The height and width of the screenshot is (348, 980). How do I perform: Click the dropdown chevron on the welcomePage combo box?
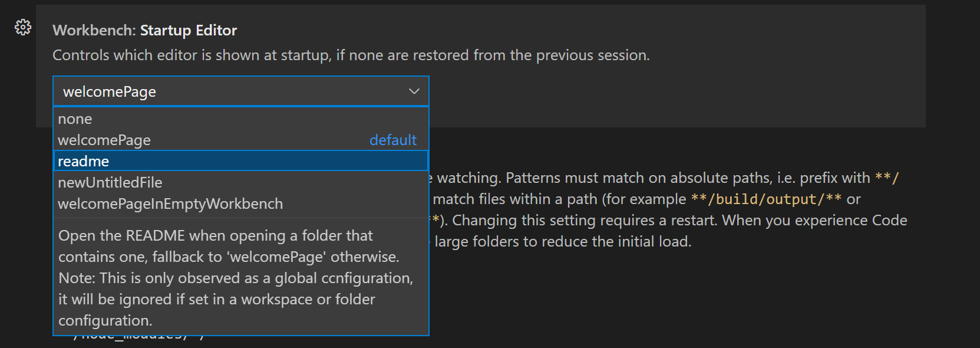(413, 91)
